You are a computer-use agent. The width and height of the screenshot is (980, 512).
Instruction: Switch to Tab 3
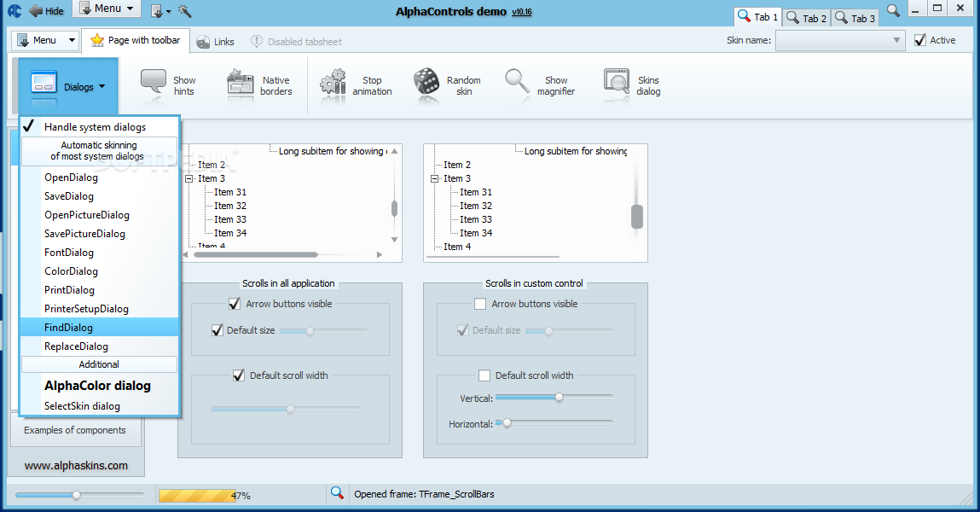(855, 18)
